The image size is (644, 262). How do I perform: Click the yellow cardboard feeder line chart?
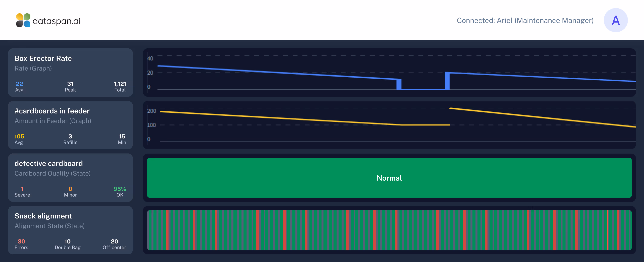coord(389,125)
